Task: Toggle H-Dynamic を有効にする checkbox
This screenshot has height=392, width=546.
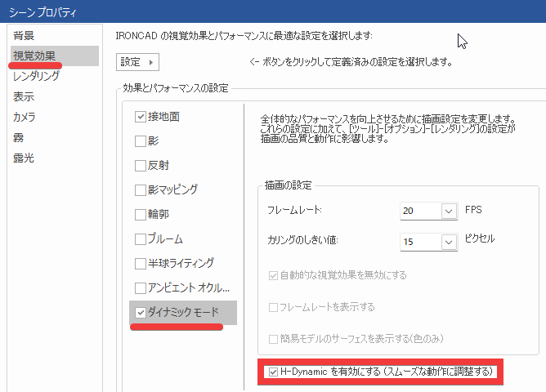Action: click(x=273, y=372)
